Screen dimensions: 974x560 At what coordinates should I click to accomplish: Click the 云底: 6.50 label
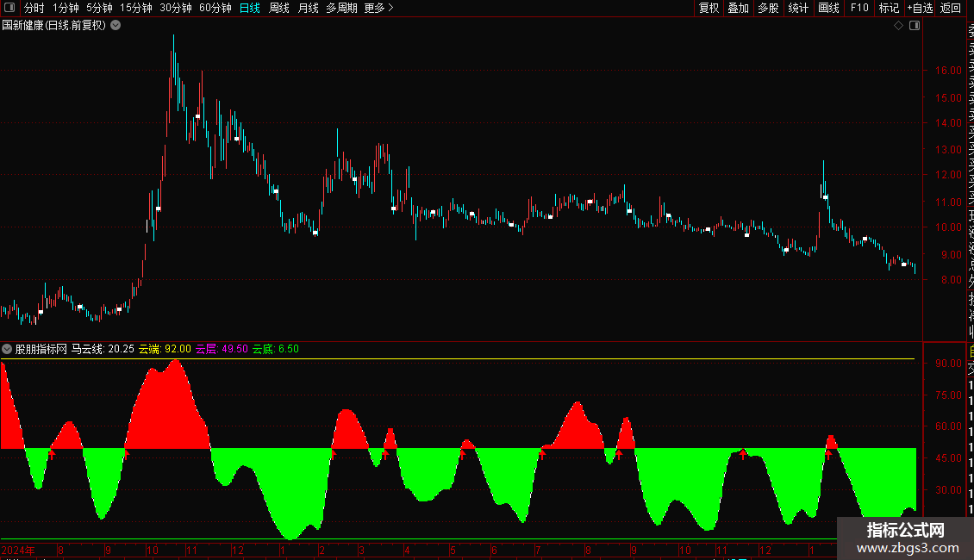276,349
